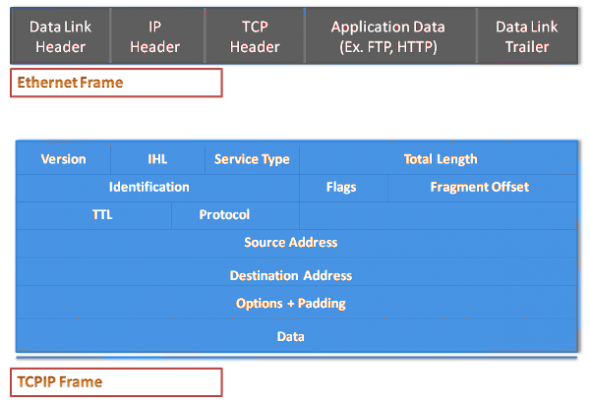Image resolution: width=590 pixels, height=402 pixels.
Task: Click the "Total Length" field cell
Action: (439, 159)
